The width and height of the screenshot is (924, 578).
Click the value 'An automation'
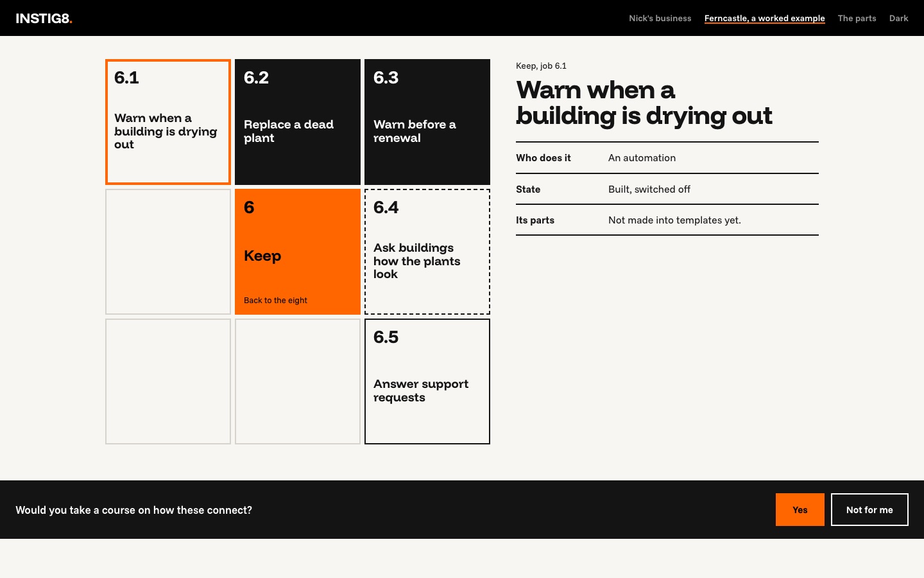(x=642, y=158)
